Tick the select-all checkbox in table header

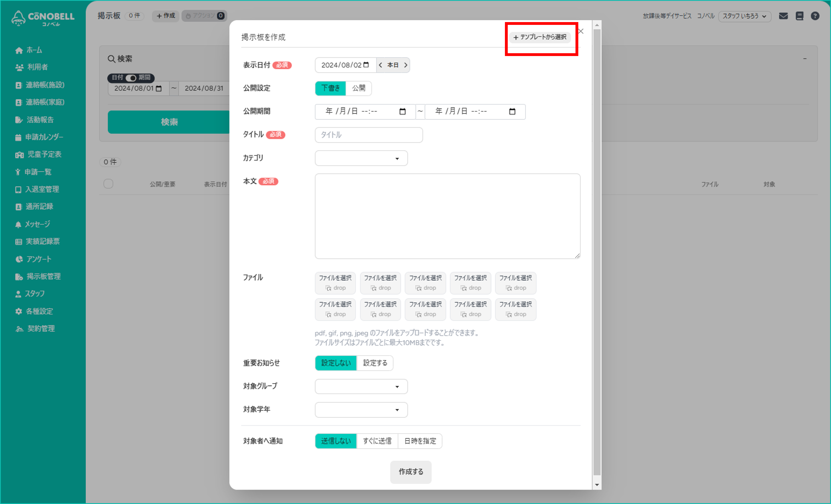(x=108, y=184)
